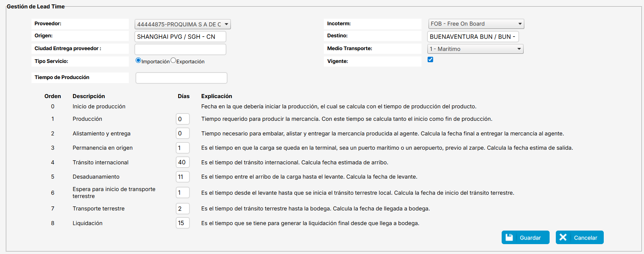Click the floppy disk icon on Guardar
The height and width of the screenshot is (254, 644).
(x=509, y=238)
